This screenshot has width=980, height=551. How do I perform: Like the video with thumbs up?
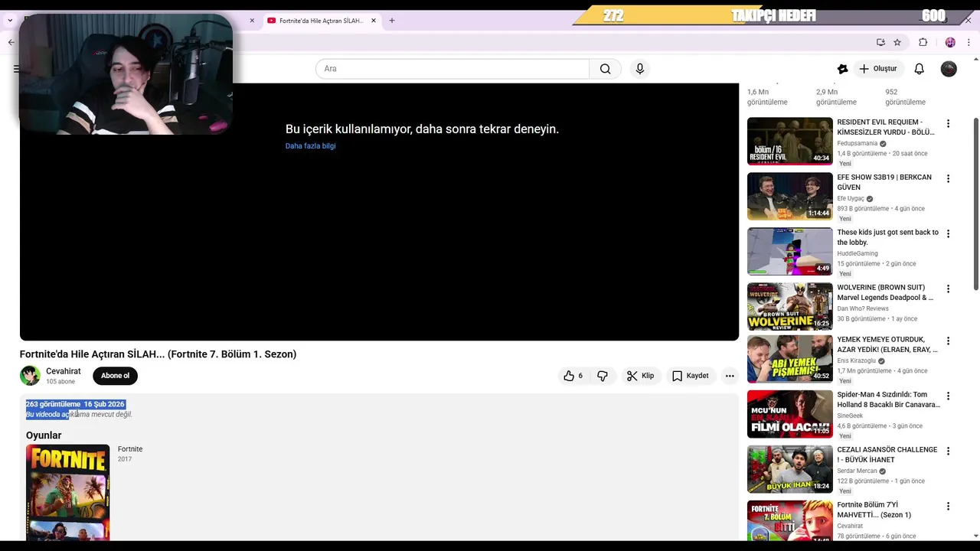(x=573, y=376)
